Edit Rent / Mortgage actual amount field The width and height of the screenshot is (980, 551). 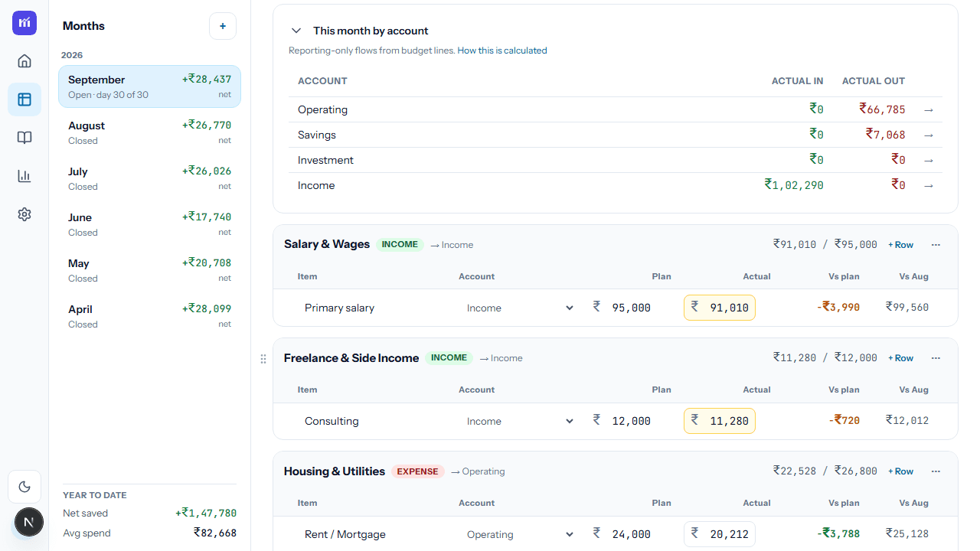(720, 534)
